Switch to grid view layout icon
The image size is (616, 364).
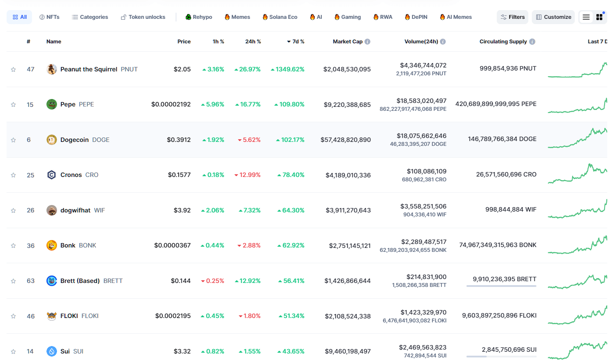pyautogui.click(x=599, y=17)
